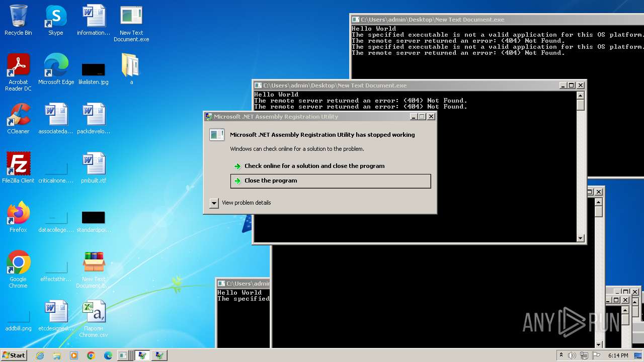
Task: Select the Chrome.csv spreadsheet file icon
Action: pos(94,319)
